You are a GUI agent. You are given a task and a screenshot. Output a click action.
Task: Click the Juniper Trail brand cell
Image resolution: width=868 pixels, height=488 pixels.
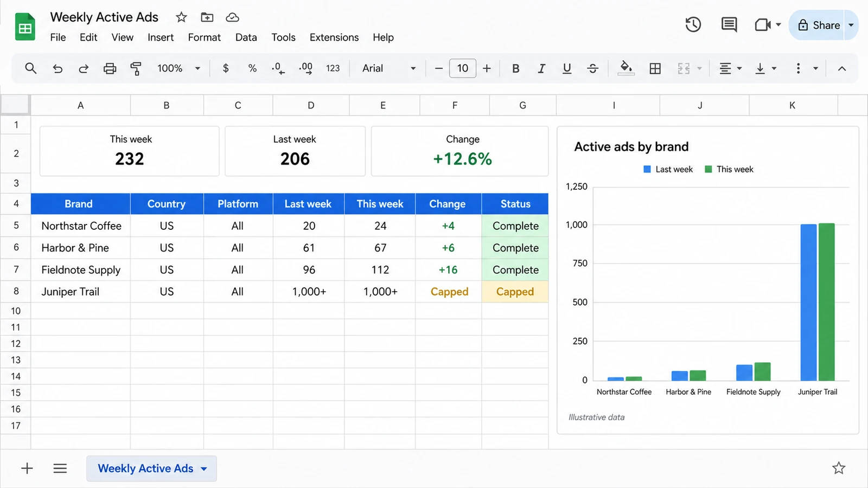coord(81,292)
